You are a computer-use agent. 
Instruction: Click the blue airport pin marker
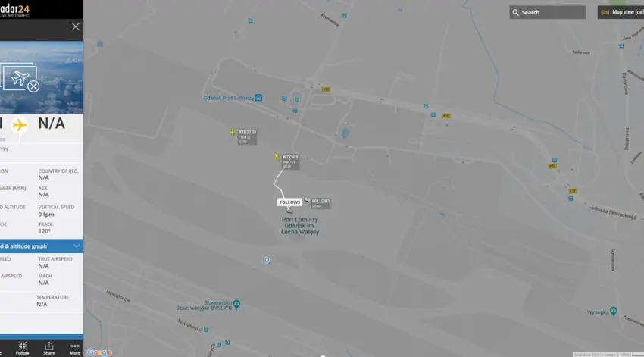tap(267, 261)
